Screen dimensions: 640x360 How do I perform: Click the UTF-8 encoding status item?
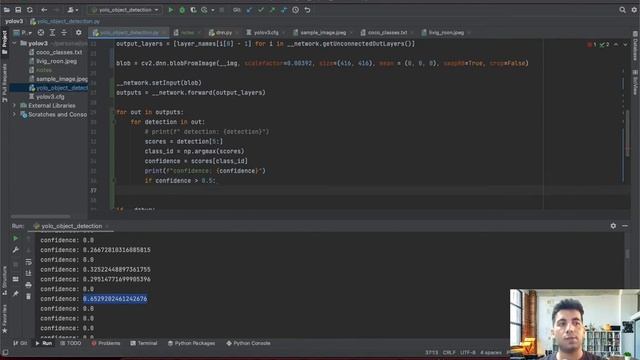point(468,352)
